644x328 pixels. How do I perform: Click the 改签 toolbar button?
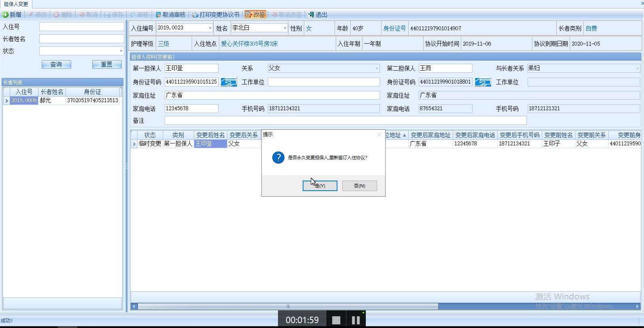point(255,15)
